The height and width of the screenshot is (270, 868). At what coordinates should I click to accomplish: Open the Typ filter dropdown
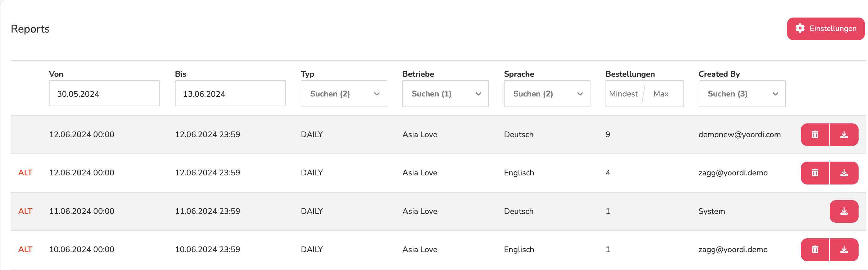344,94
